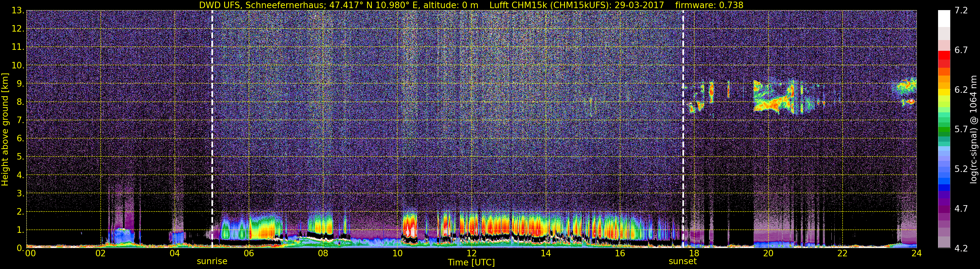The width and height of the screenshot is (980, 269).
Task: Click the time tick label '18'
Action: [694, 253]
